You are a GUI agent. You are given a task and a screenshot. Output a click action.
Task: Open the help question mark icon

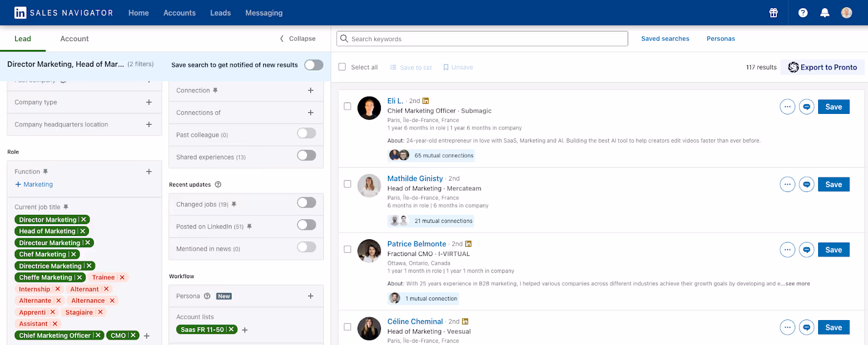point(803,12)
